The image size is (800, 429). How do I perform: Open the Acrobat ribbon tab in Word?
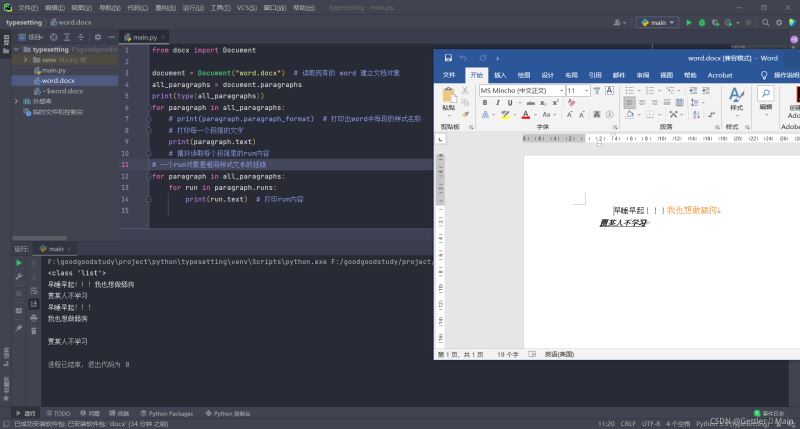pos(720,75)
